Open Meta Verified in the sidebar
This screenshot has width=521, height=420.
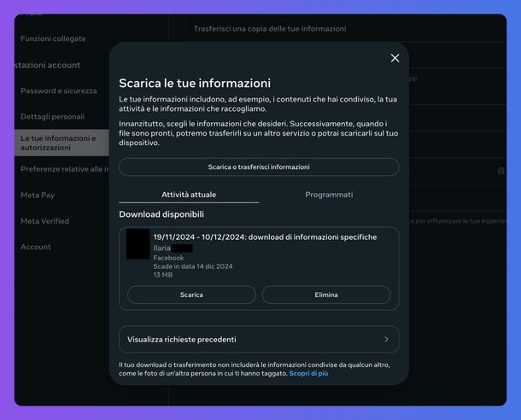[45, 221]
